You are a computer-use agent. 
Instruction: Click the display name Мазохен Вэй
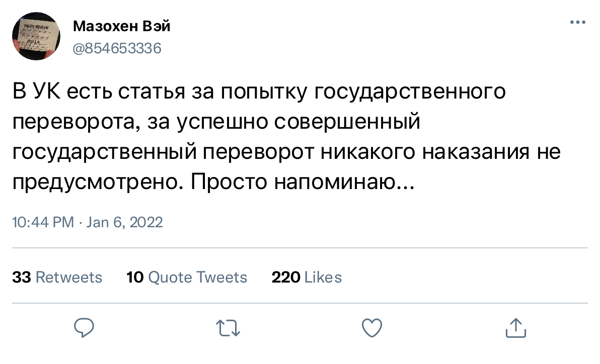(x=122, y=27)
